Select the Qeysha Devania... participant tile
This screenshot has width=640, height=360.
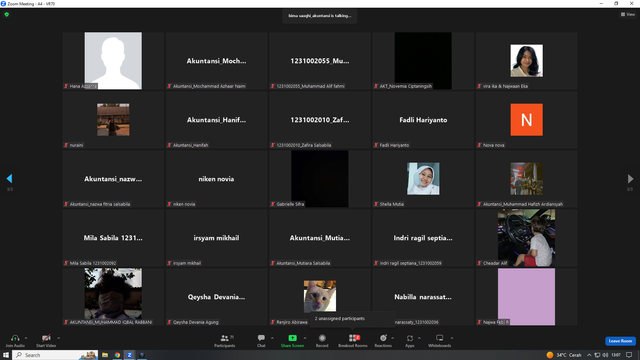pos(216,297)
